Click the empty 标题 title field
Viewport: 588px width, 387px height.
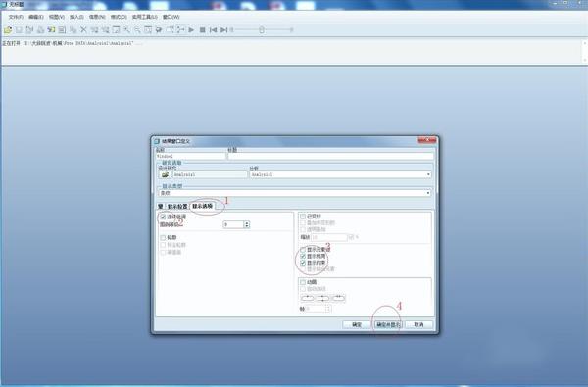point(330,156)
